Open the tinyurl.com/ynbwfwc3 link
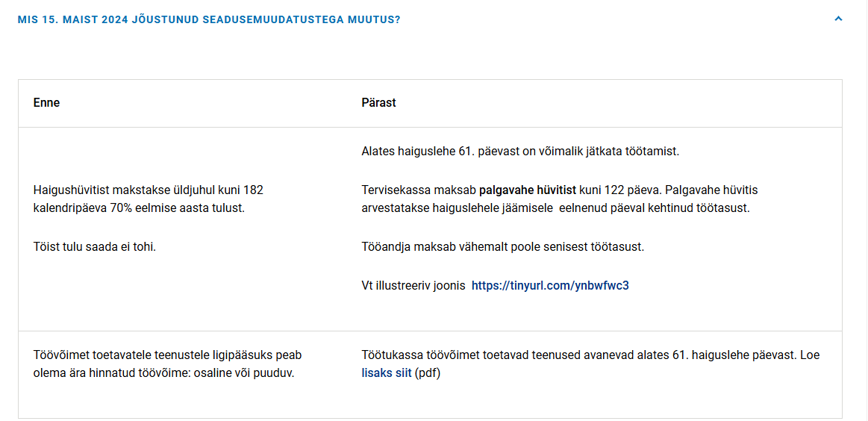Image resolution: width=868 pixels, height=421 pixels. 550,286
